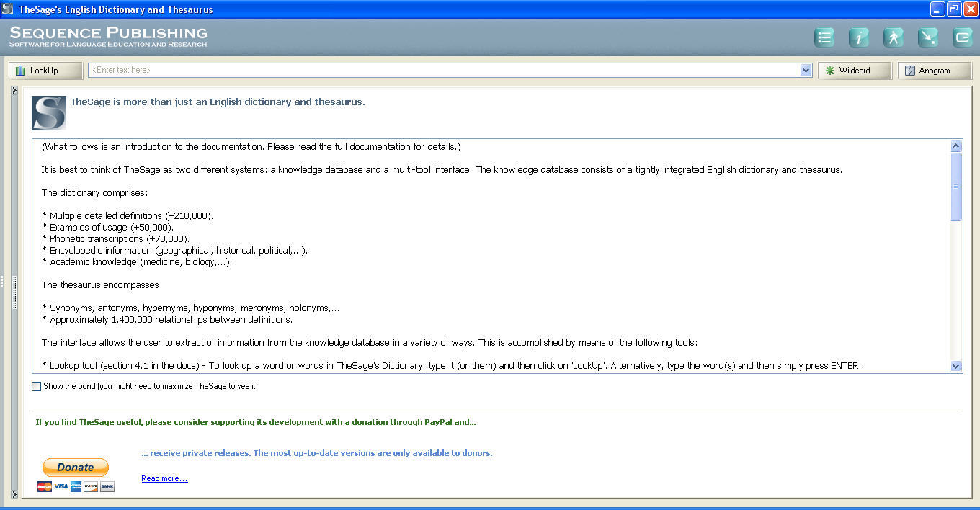Click the diagonal arrow pointing to square icon
980x510 pixels.
click(x=928, y=37)
